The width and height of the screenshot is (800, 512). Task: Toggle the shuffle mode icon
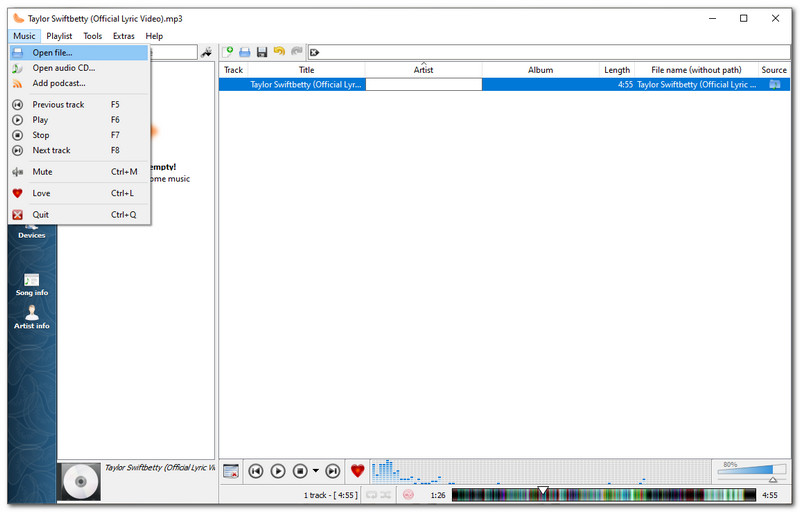[x=385, y=495]
